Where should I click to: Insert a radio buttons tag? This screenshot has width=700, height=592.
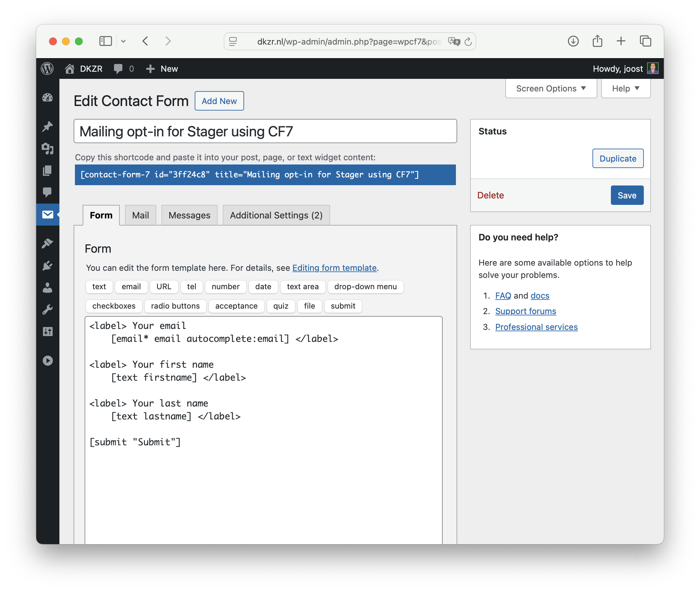pos(175,306)
